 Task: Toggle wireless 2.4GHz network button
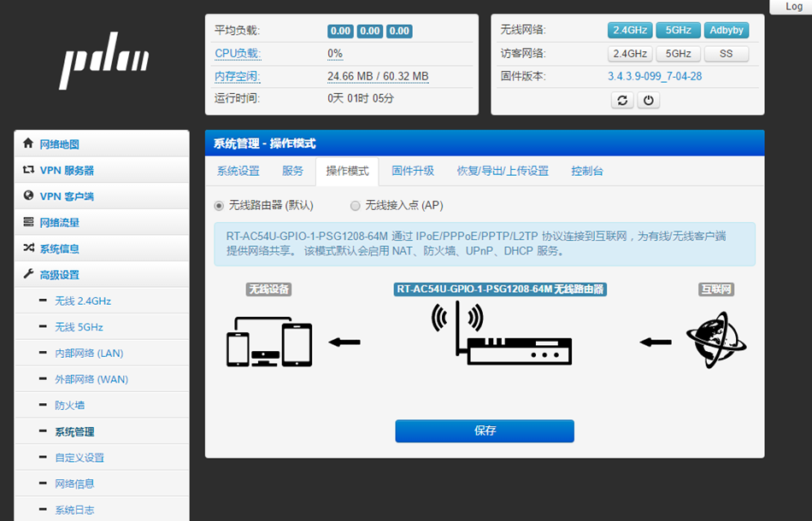(x=630, y=30)
